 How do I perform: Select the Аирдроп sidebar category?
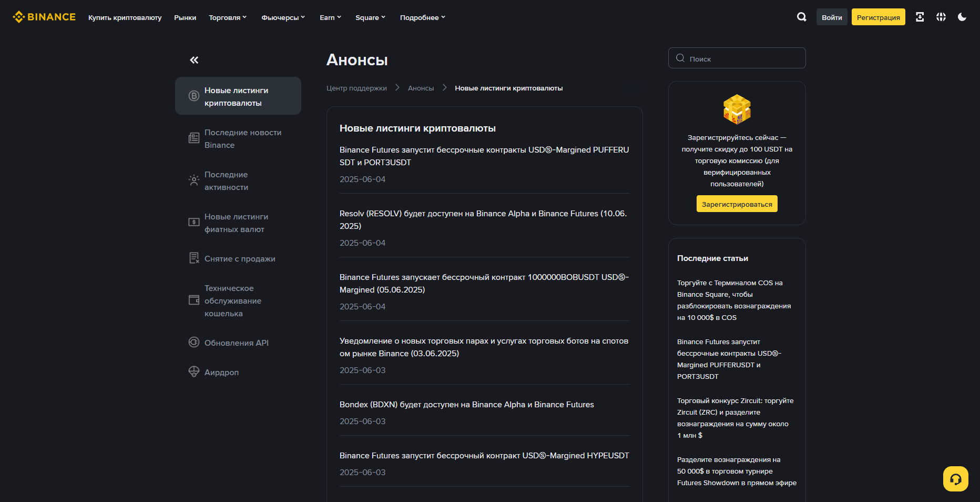pos(238,372)
